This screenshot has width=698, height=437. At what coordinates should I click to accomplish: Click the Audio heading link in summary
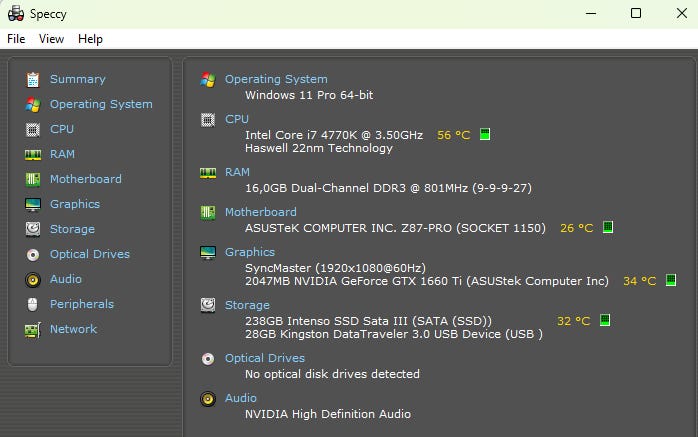(x=240, y=398)
